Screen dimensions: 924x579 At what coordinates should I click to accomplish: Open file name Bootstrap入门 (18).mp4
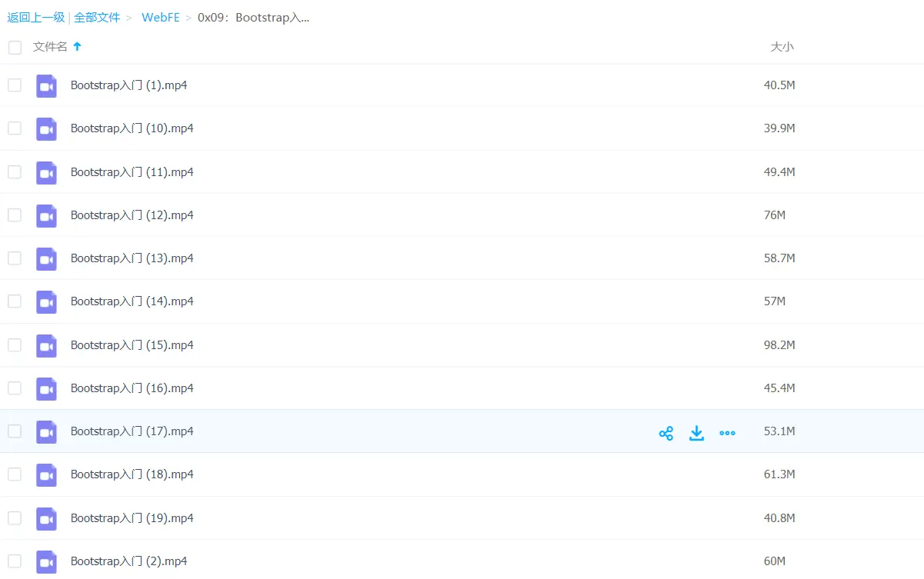132,474
